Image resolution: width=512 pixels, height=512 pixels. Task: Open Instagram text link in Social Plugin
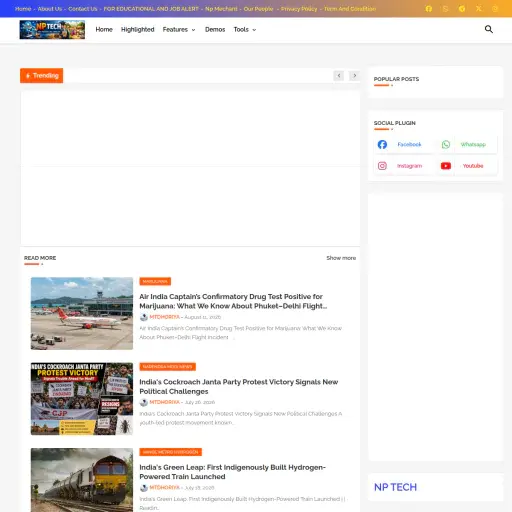409,166
